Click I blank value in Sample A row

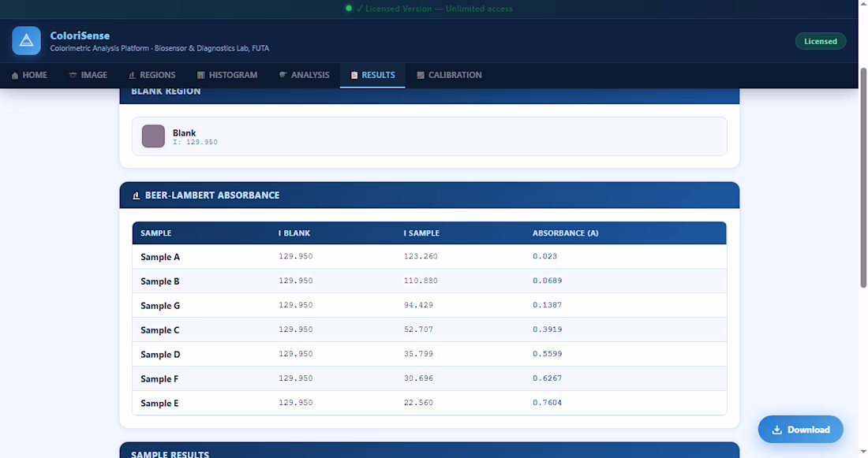point(296,256)
